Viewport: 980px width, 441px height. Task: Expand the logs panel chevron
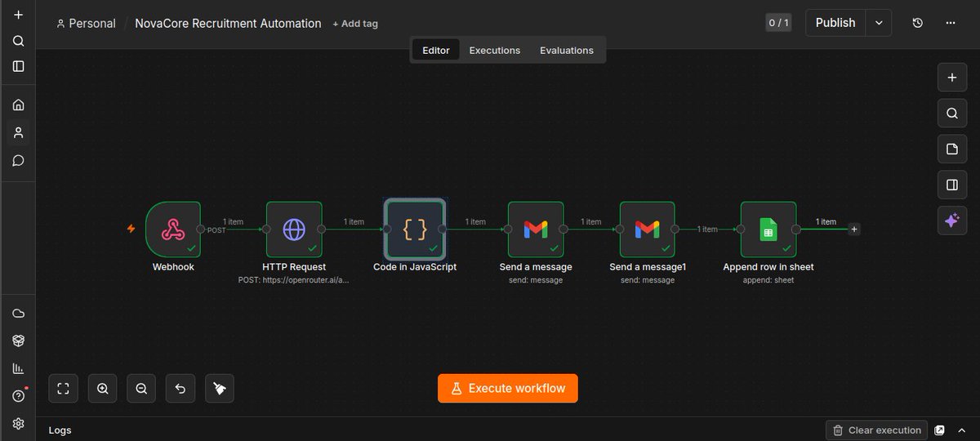963,430
